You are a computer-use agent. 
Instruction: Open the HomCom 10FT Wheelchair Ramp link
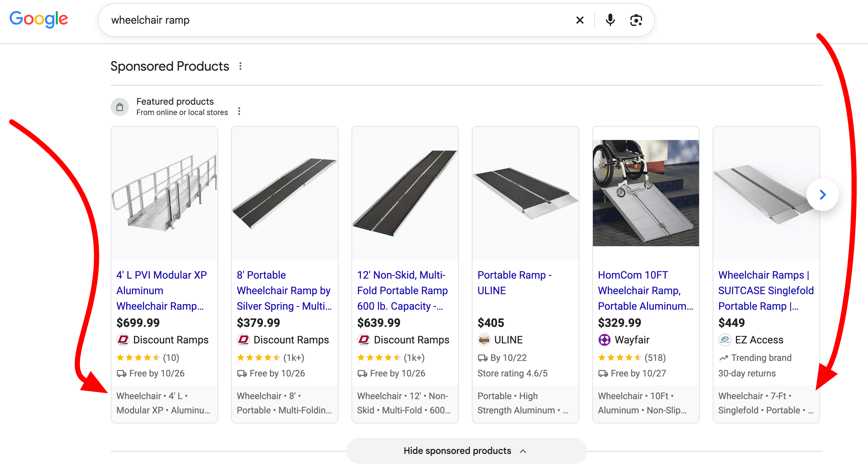[645, 291]
